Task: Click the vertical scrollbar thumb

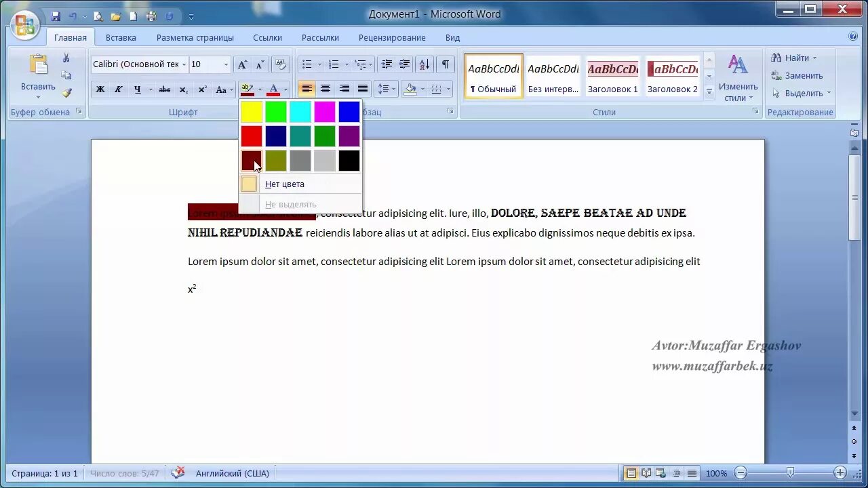Action: pos(854,197)
